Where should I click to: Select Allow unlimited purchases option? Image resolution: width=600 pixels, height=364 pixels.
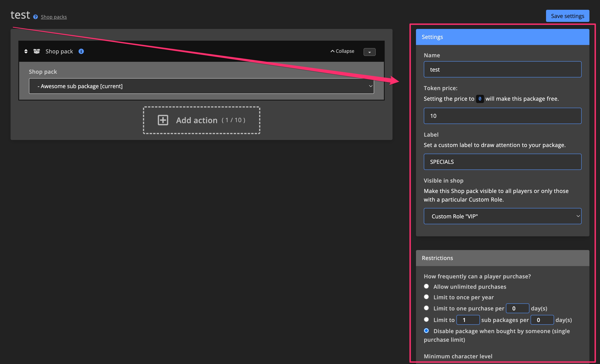[426, 286]
